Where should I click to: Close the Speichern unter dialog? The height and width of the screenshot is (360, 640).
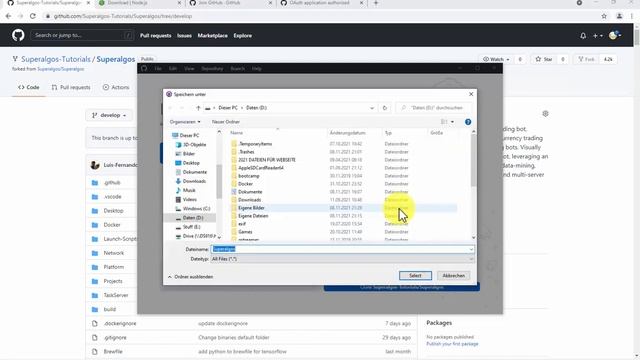(x=471, y=94)
